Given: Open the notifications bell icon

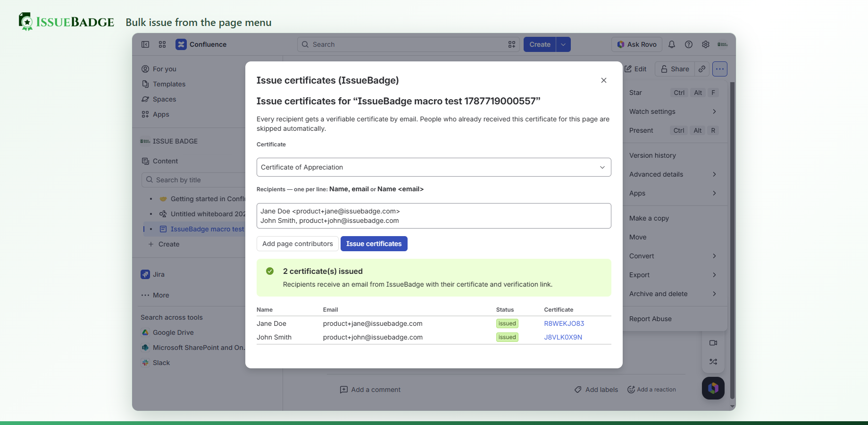Looking at the screenshot, I should tap(672, 44).
